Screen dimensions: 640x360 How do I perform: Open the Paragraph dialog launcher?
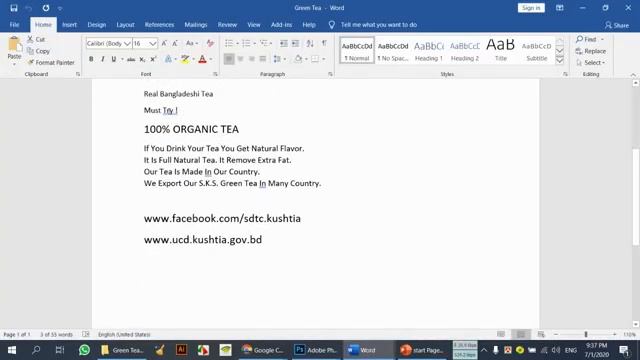coord(330,74)
